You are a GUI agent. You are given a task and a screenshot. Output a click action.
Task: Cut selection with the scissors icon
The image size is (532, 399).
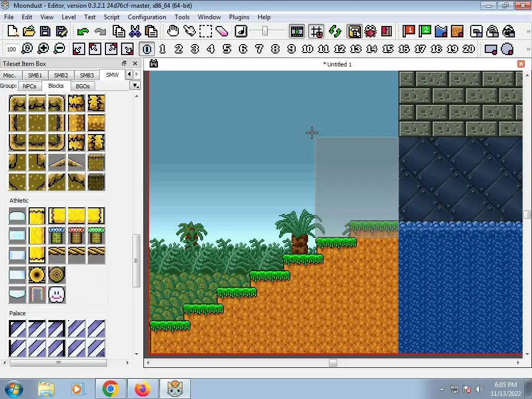click(135, 32)
